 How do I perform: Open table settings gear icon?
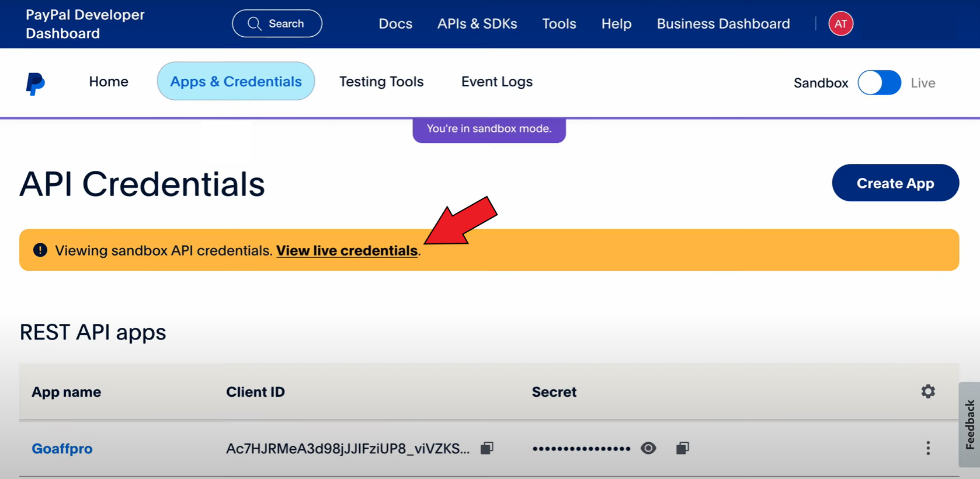pos(927,391)
